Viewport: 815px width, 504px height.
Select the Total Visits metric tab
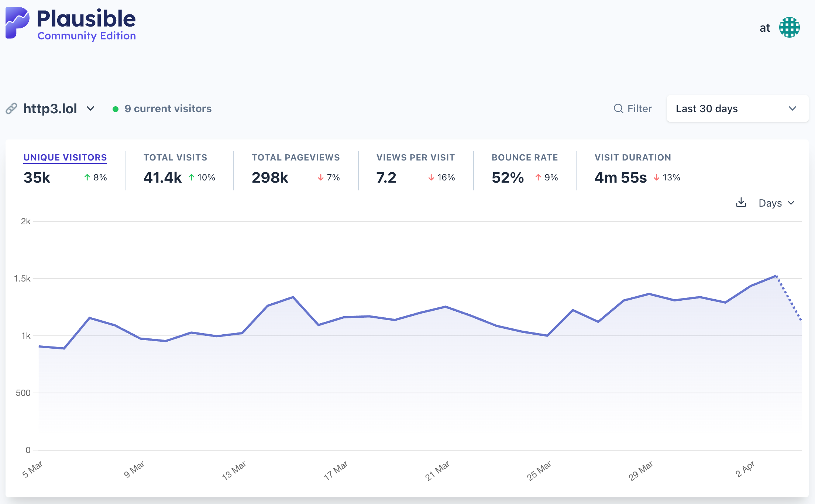(x=175, y=158)
